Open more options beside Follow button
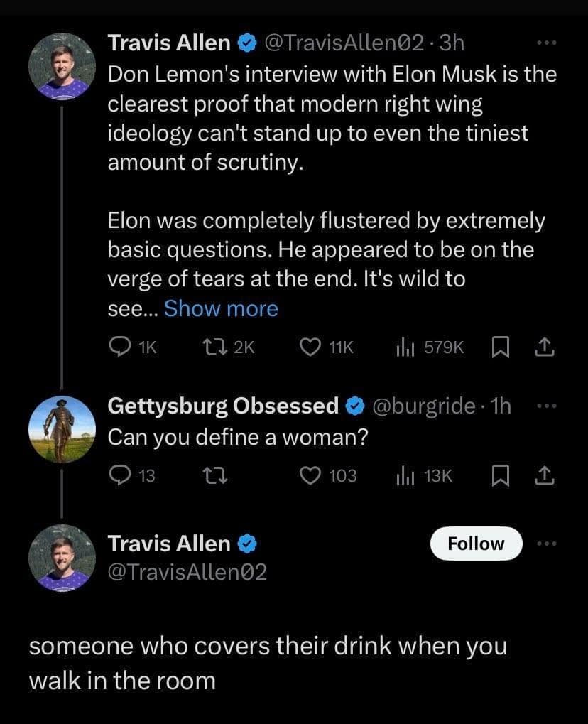This screenshot has height=724, width=588. (544, 544)
